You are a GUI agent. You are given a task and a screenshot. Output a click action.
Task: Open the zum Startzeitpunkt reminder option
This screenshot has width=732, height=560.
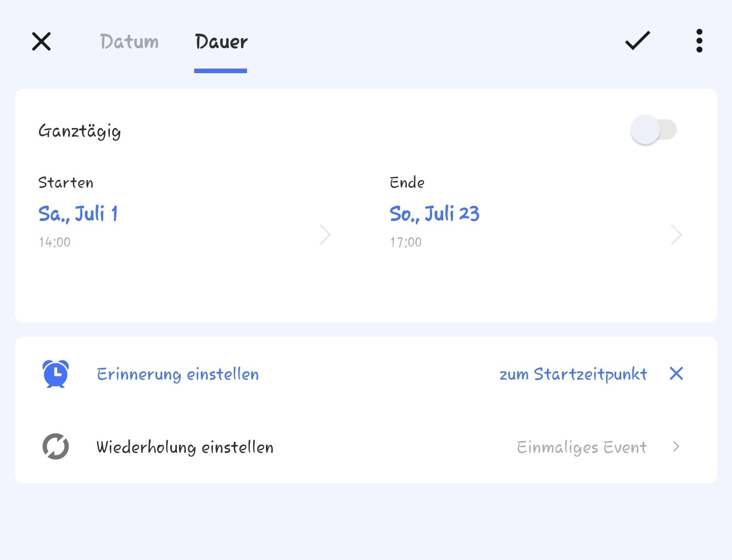click(573, 375)
